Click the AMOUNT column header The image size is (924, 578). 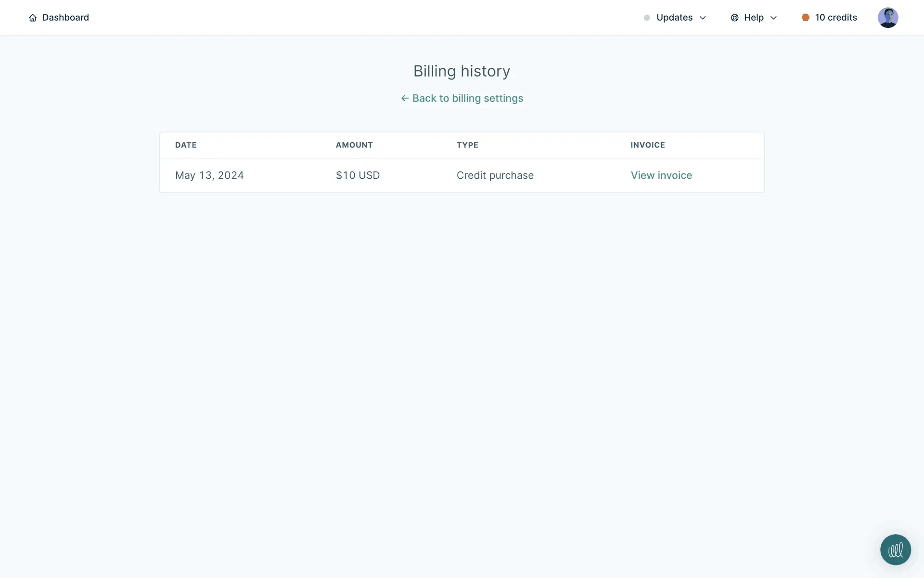click(x=354, y=145)
